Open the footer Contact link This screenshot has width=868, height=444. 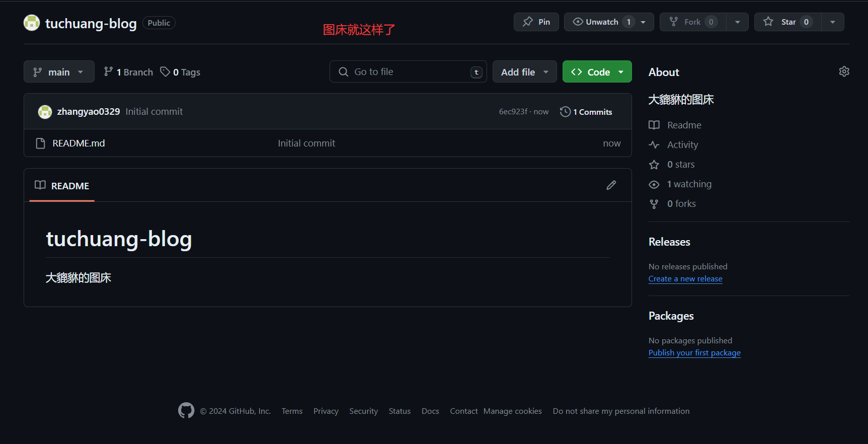[x=464, y=411]
